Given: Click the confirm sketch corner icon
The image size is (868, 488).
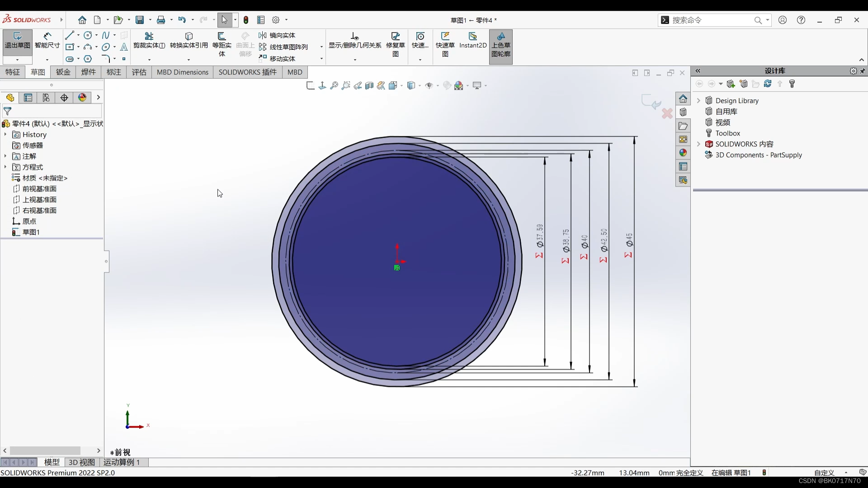Looking at the screenshot, I should click(651, 102).
